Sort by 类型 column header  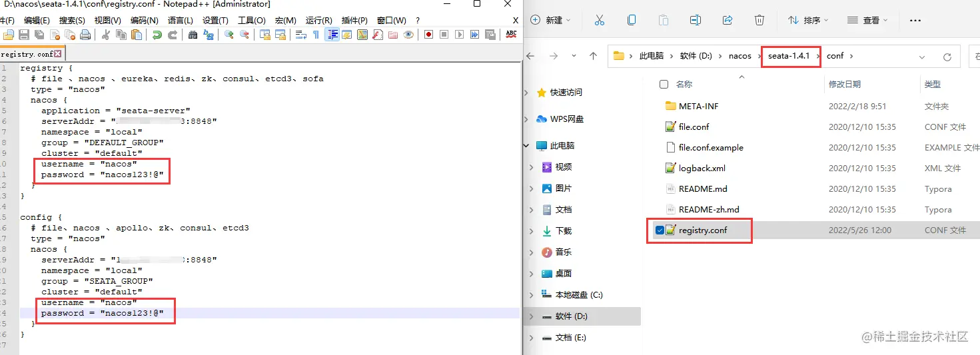click(x=933, y=85)
